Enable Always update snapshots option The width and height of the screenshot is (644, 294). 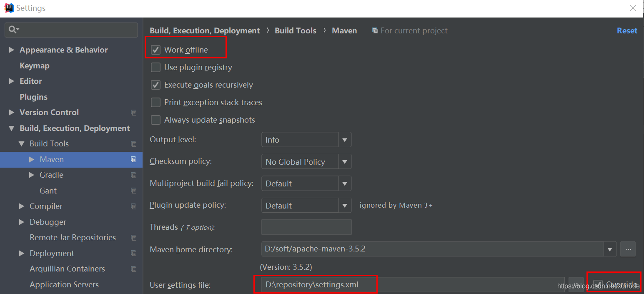tap(155, 120)
